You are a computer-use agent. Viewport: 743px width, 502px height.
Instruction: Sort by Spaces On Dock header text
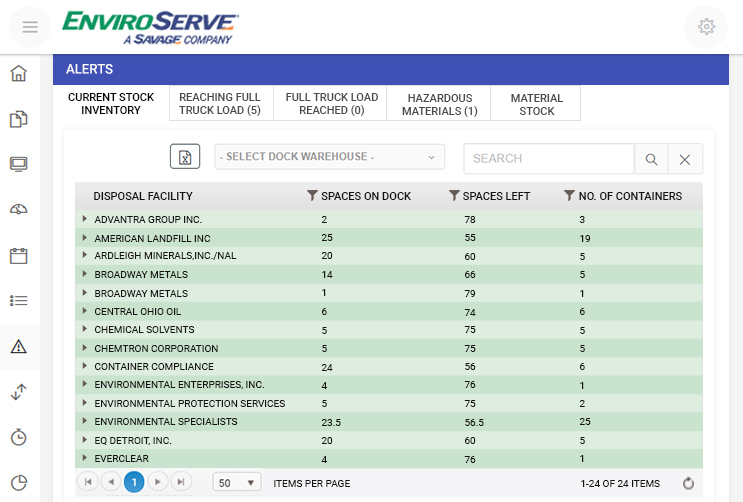366,196
